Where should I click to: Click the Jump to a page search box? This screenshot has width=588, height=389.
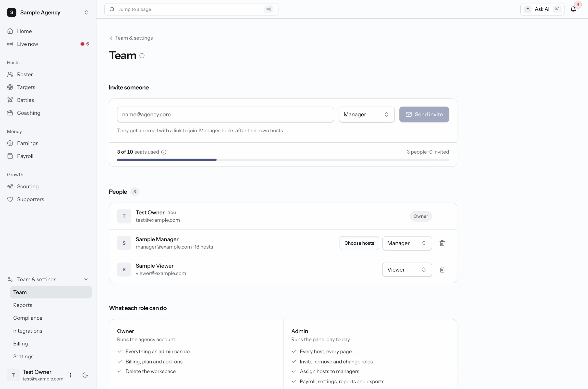click(x=191, y=9)
